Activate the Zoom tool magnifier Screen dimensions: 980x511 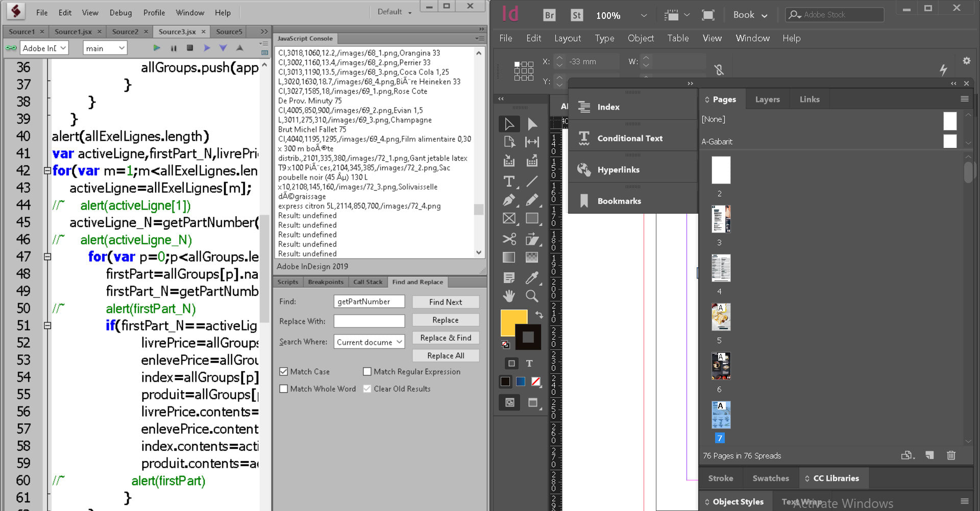click(x=532, y=296)
